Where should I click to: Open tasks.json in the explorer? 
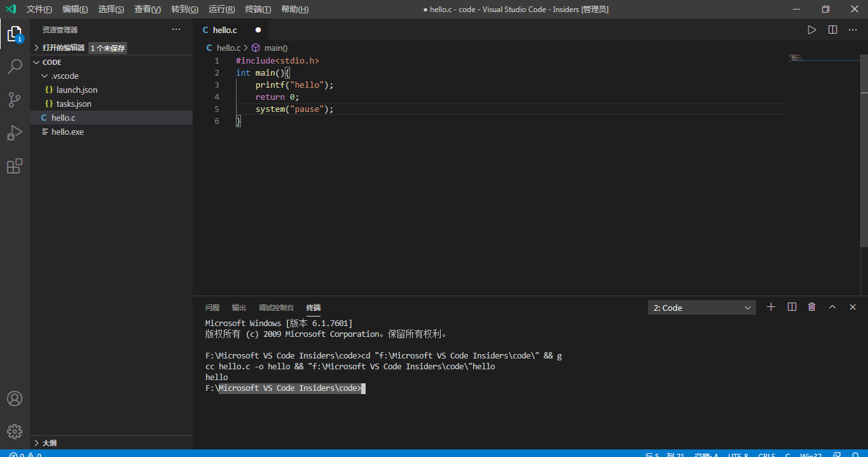(x=111, y=104)
